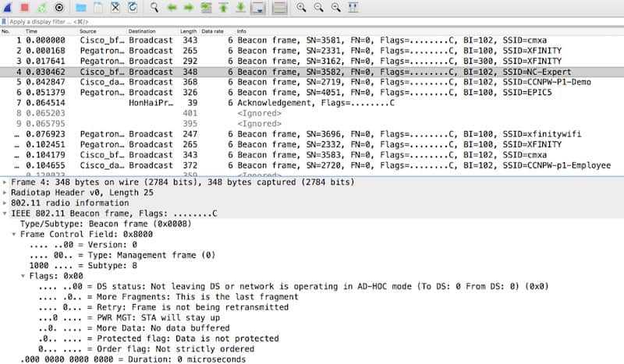624x364 pixels.
Task: Click the go to specified packet icon
Action: (206, 7)
